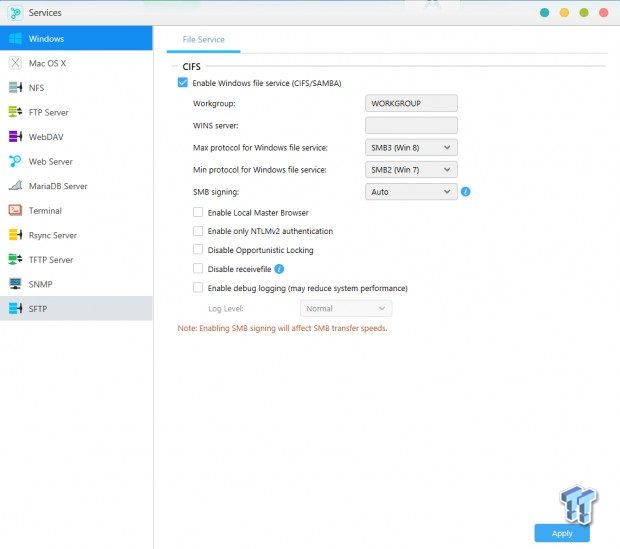Click info icon next to SMB signing
The width and height of the screenshot is (620, 549).
pyautogui.click(x=465, y=192)
